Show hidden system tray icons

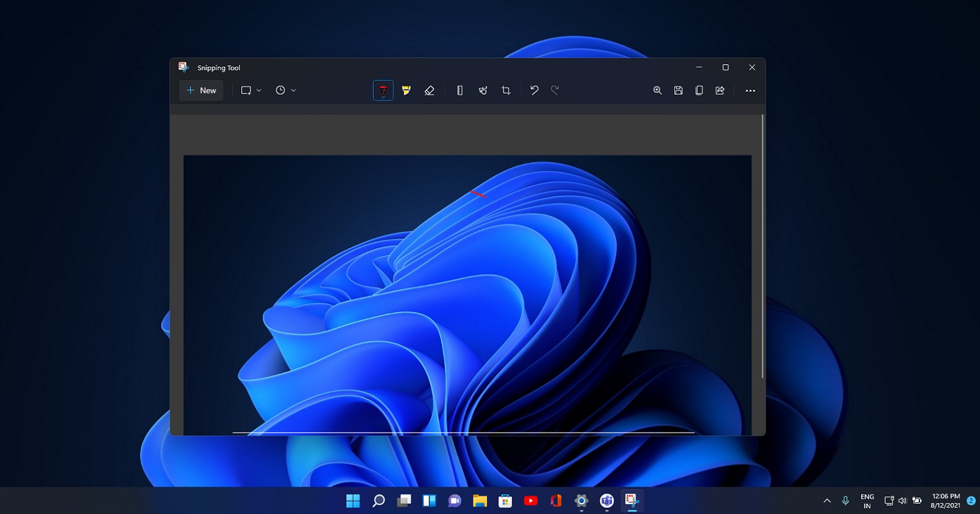[827, 501]
